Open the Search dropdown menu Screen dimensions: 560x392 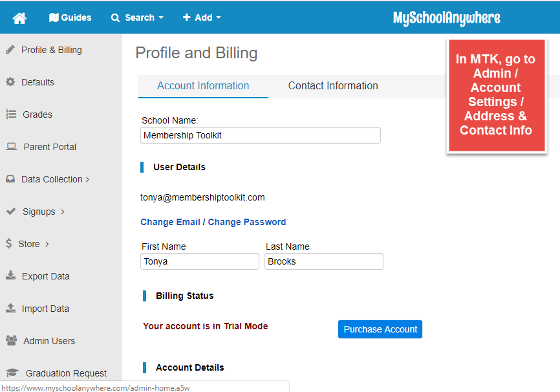coord(137,17)
